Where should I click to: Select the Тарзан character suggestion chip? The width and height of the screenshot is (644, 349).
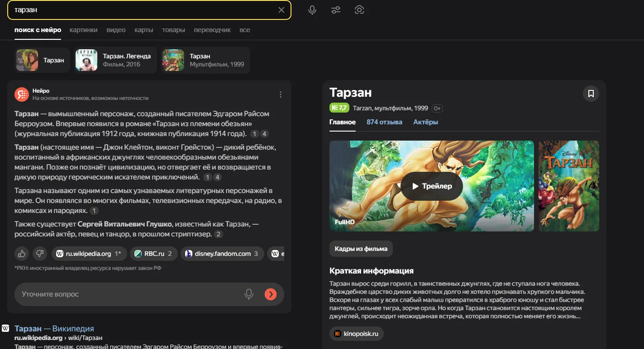click(x=42, y=60)
